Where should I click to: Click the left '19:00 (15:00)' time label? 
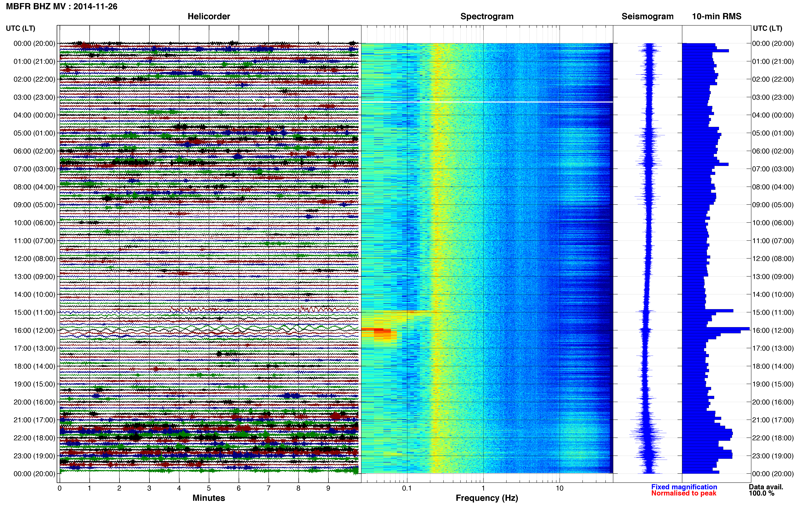(34, 384)
